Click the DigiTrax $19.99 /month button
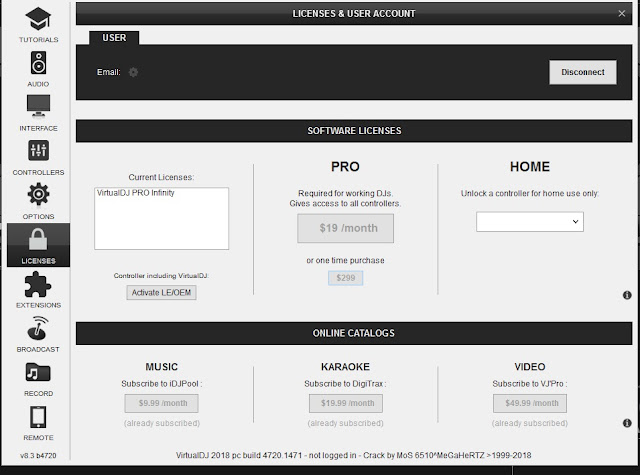The image size is (640, 475). point(346,403)
